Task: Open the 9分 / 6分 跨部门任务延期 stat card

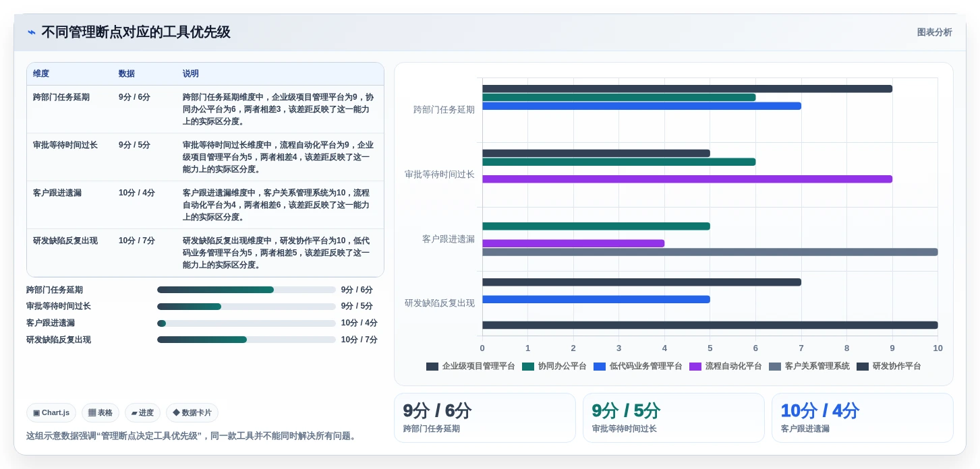Action: click(x=485, y=418)
